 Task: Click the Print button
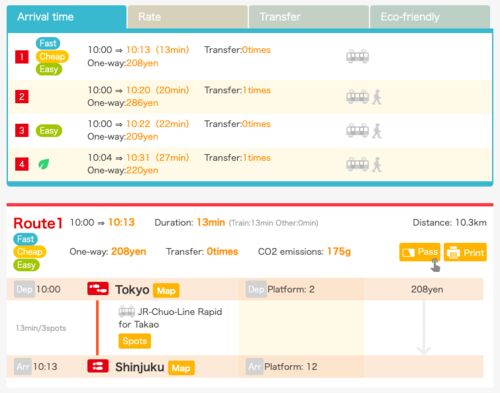coord(465,252)
